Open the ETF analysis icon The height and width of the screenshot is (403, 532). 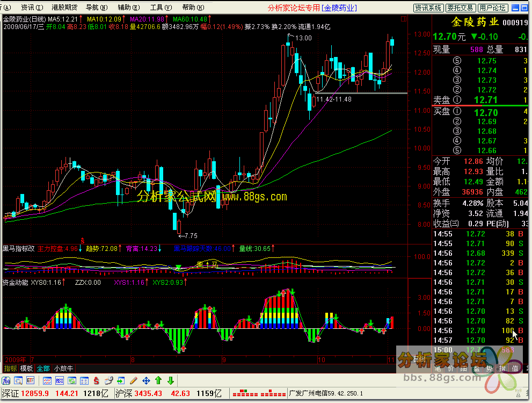click(30, 380)
